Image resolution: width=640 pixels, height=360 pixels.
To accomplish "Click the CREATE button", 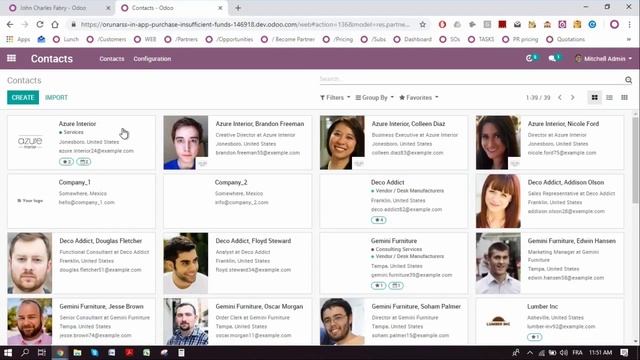I will click(x=23, y=98).
